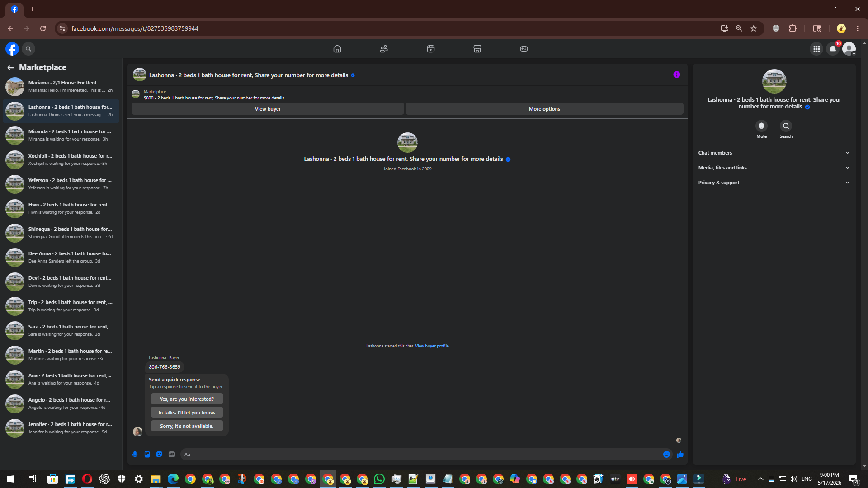Screen dimensions: 868x488
Task: Open the Facebook search magnifier
Action: pyautogui.click(x=28, y=49)
